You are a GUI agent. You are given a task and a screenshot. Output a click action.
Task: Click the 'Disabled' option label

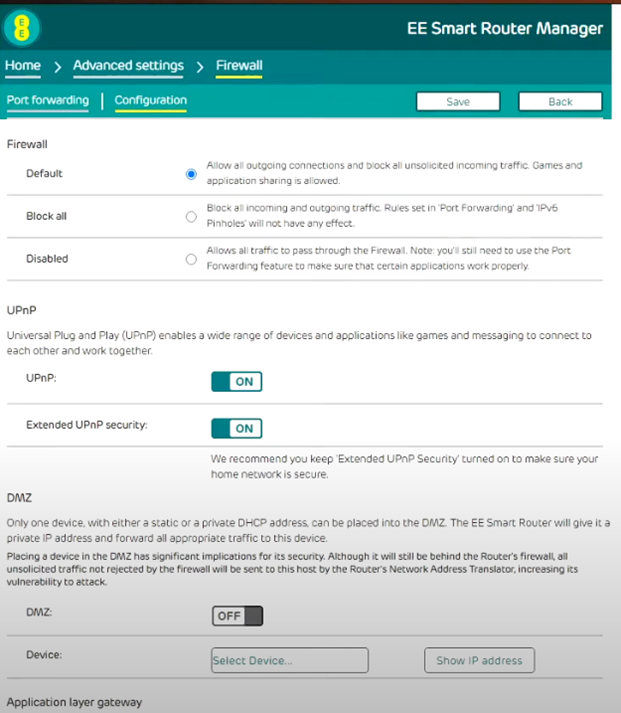[47, 258]
